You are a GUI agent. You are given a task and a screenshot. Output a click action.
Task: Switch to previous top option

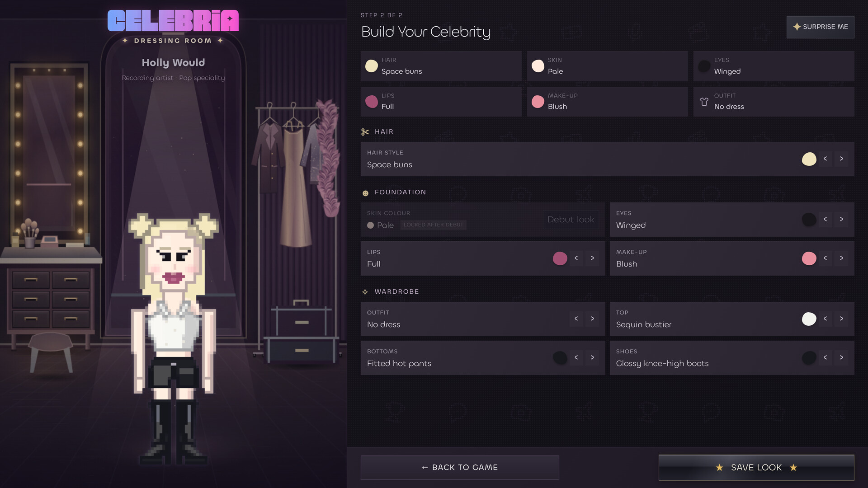click(825, 319)
